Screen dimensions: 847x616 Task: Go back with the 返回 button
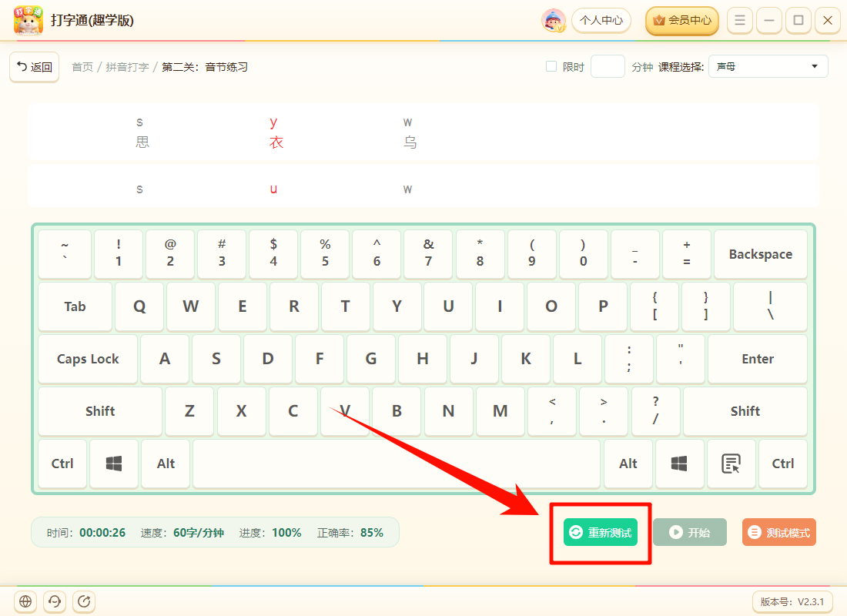click(x=35, y=67)
